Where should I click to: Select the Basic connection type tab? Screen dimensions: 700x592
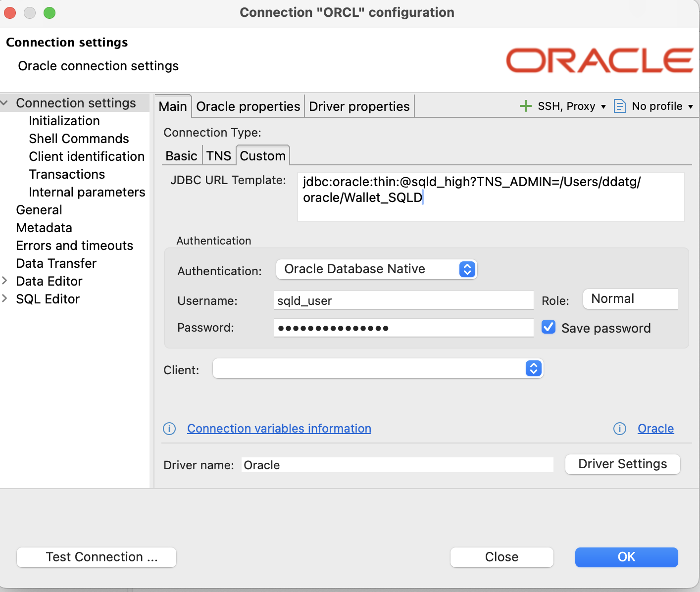click(x=182, y=156)
